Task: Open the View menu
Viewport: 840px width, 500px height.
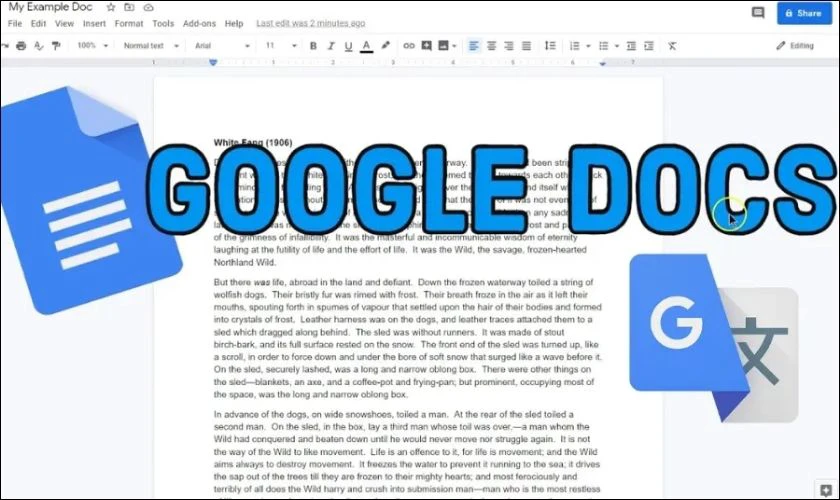Action: pos(64,24)
